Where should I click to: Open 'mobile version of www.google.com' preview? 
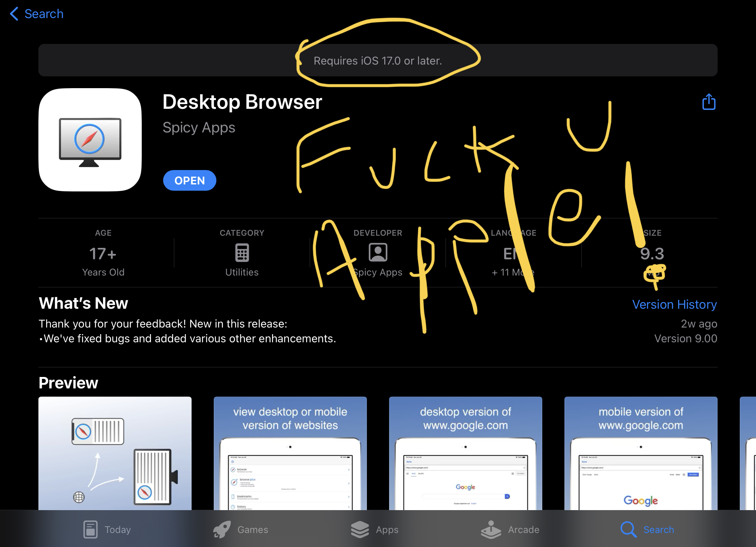[x=640, y=453]
